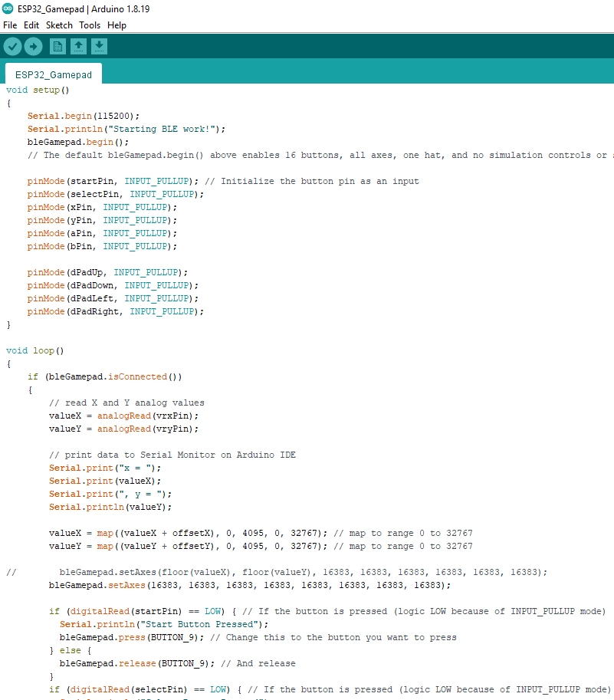Open the Sketch menu
This screenshot has height=700, width=614.
tap(59, 25)
